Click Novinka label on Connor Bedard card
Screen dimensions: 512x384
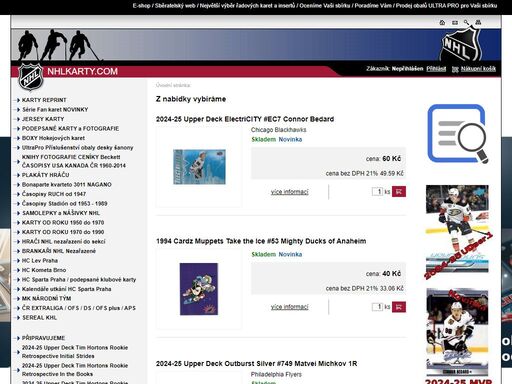tap(290, 139)
